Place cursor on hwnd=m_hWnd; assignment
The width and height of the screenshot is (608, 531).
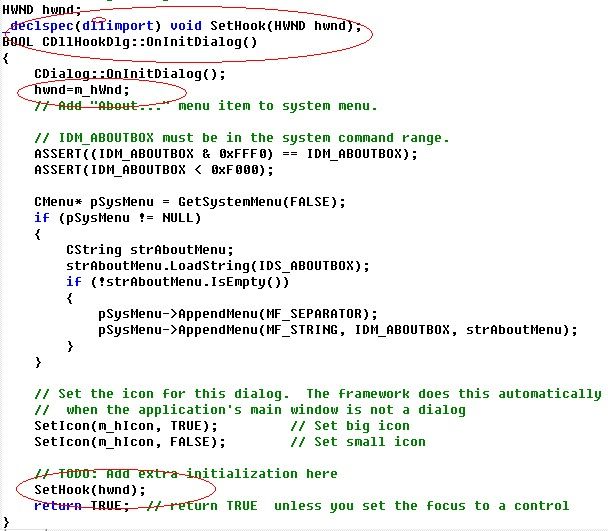tap(81, 90)
